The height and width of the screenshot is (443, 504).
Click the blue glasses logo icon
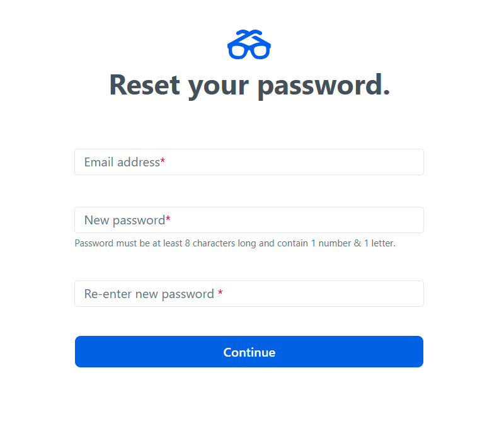249,44
